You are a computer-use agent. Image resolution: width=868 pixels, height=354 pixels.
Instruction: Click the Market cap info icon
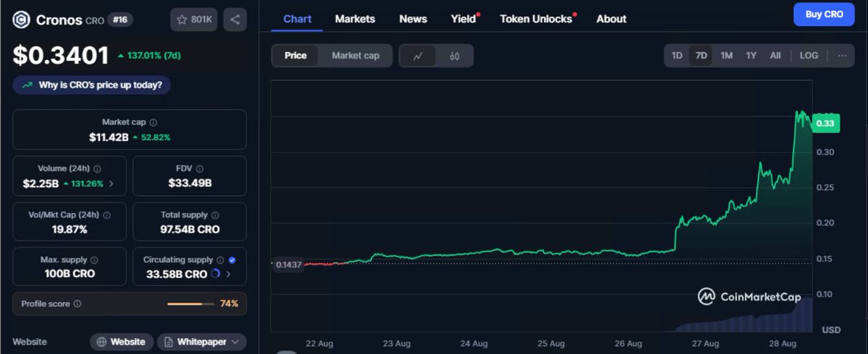153,123
